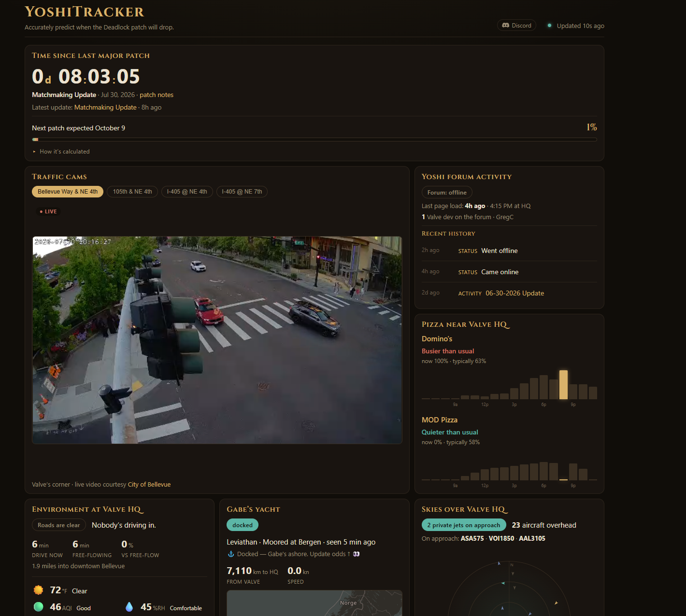Click the 0.0 kn speed value
686x616 pixels.
point(298,571)
